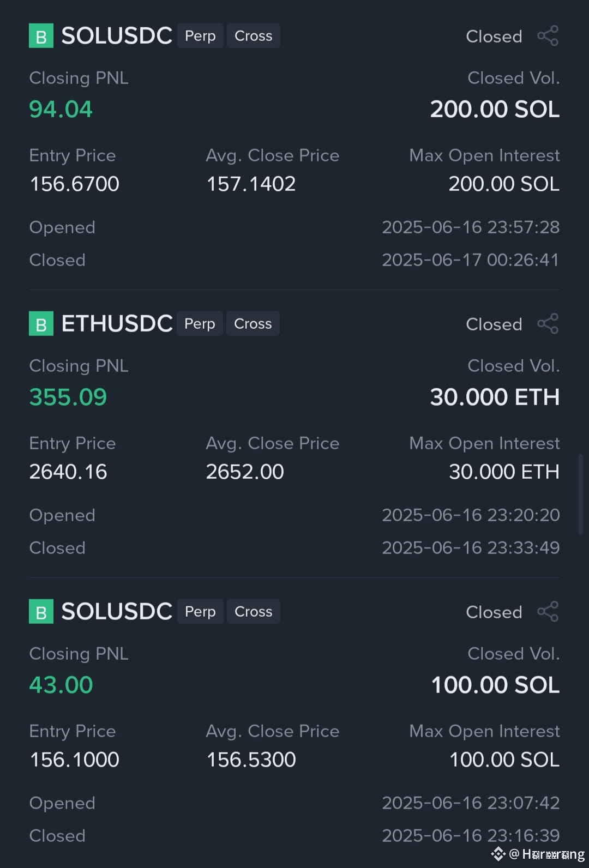
Task: Open the top SOLUSDC pair title
Action: tap(117, 36)
